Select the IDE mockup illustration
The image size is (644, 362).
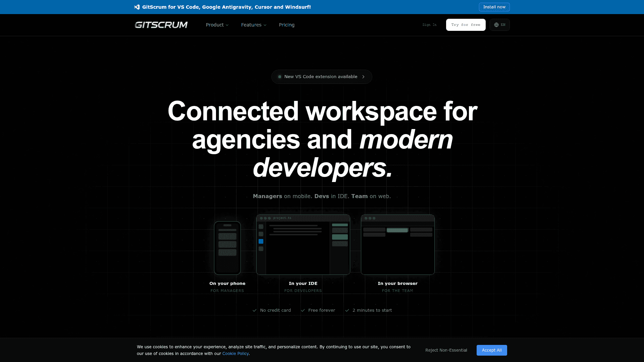pos(303,245)
